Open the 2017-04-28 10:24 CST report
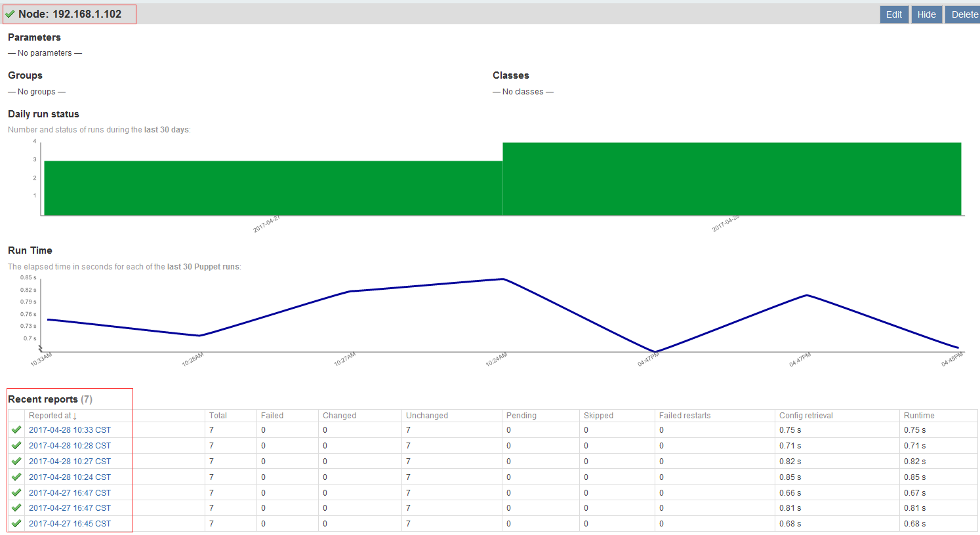Image resolution: width=980 pixels, height=535 pixels. point(70,477)
